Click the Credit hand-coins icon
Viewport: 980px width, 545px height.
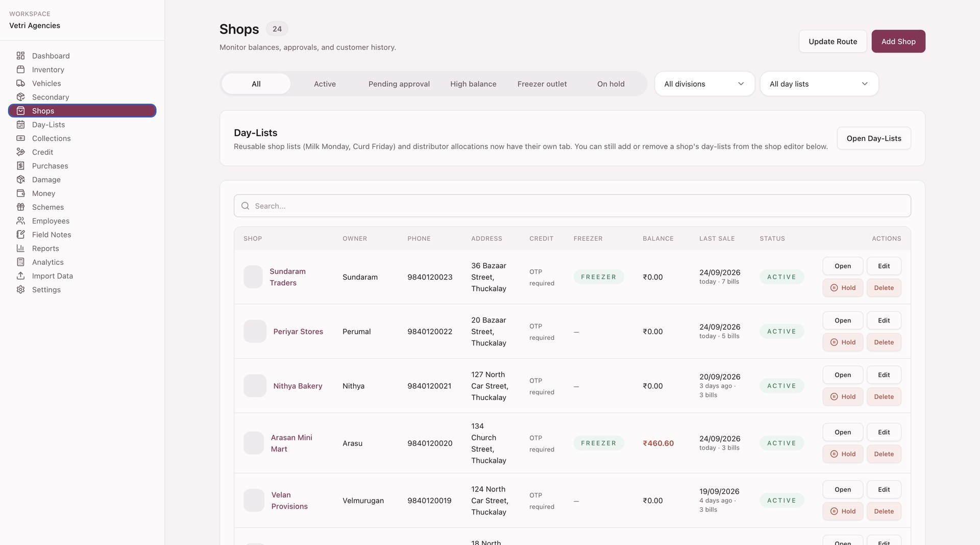(x=20, y=152)
